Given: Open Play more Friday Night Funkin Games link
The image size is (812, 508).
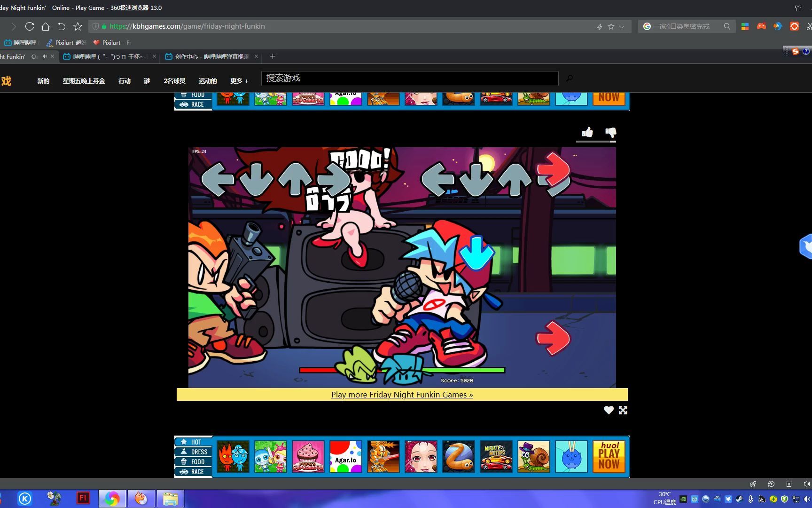Looking at the screenshot, I should [x=402, y=395].
